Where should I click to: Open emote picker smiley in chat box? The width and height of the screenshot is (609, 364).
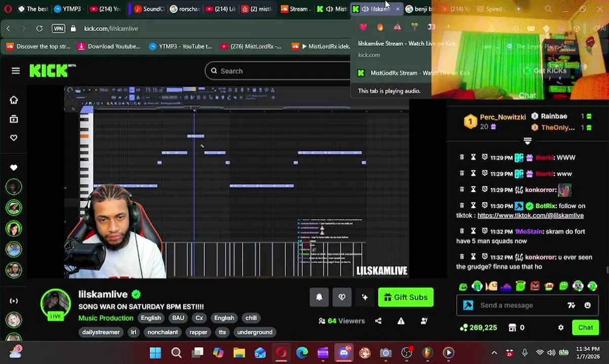[588, 305]
